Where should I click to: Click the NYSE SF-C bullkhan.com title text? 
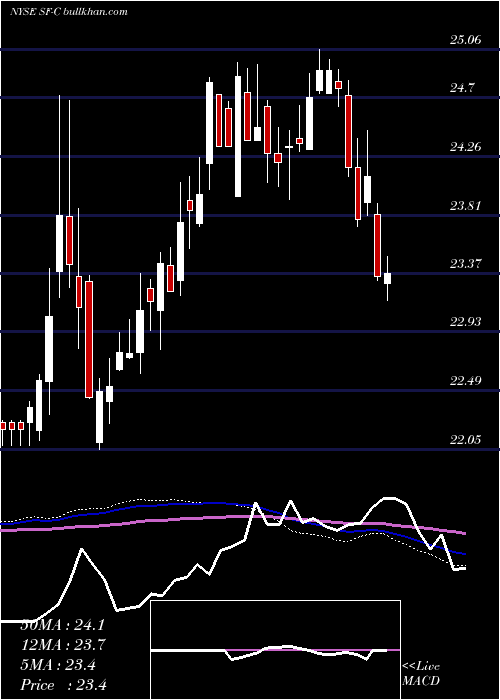pyautogui.click(x=69, y=12)
